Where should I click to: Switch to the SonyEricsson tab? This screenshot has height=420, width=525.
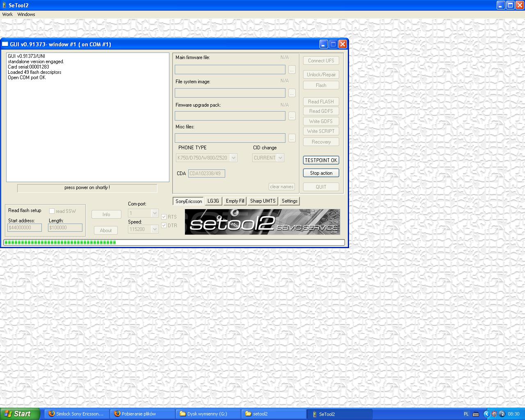tap(189, 201)
